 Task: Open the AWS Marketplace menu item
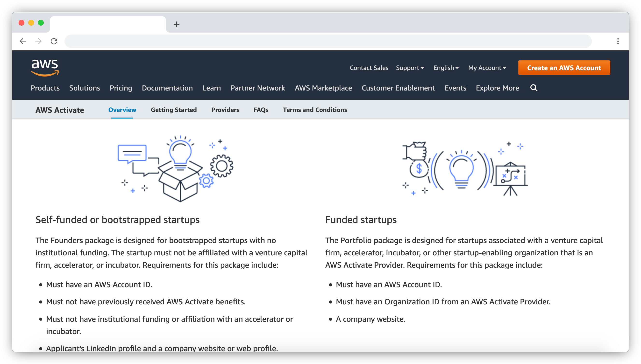pyautogui.click(x=323, y=88)
